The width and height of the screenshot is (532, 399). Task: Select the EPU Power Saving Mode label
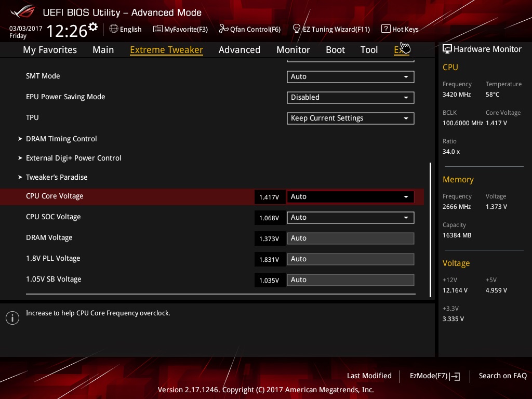pos(65,97)
